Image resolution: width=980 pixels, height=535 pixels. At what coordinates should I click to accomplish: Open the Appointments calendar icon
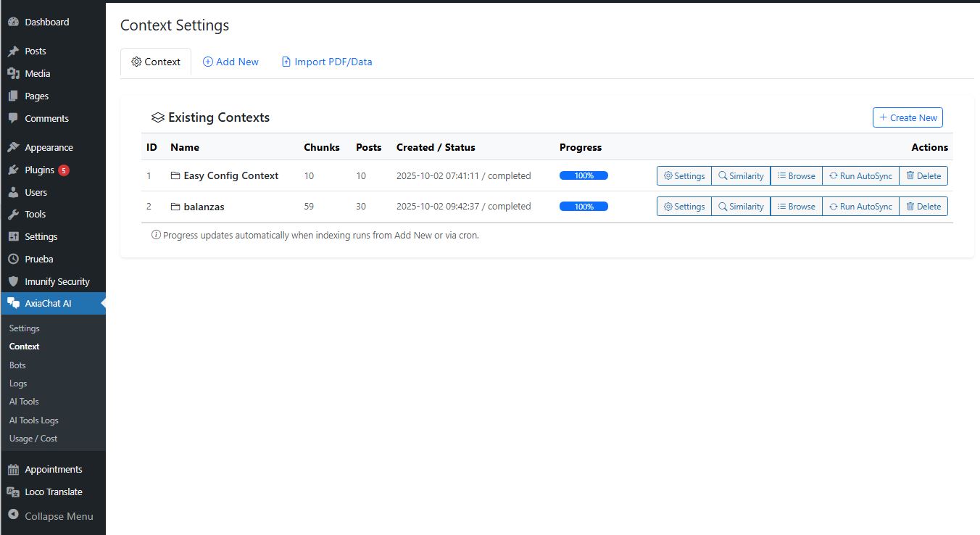pyautogui.click(x=13, y=469)
